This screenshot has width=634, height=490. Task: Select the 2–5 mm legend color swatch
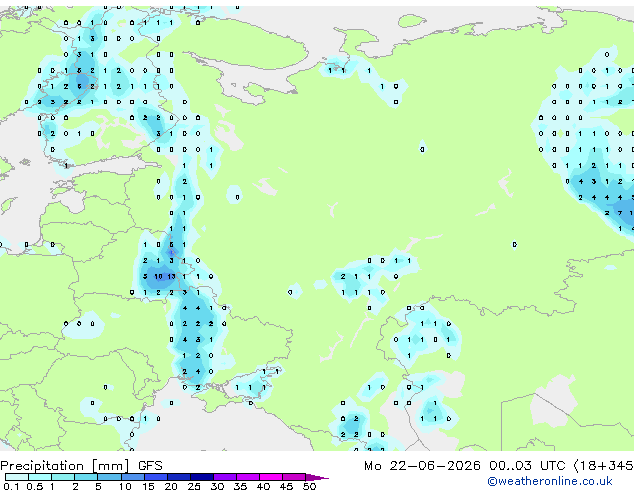coord(86,477)
